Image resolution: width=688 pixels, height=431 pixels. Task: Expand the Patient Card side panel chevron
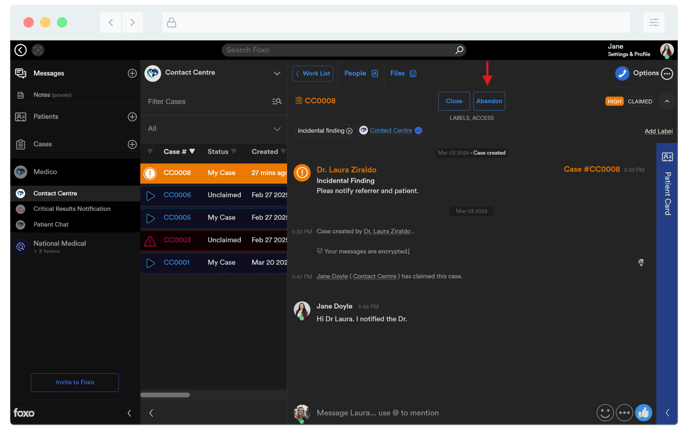[x=667, y=413]
